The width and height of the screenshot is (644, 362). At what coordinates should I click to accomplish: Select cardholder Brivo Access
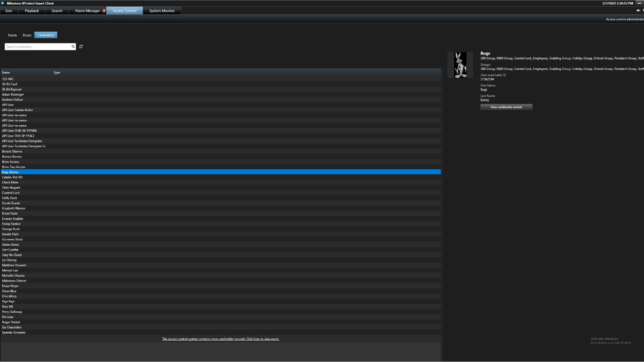[x=221, y=162]
